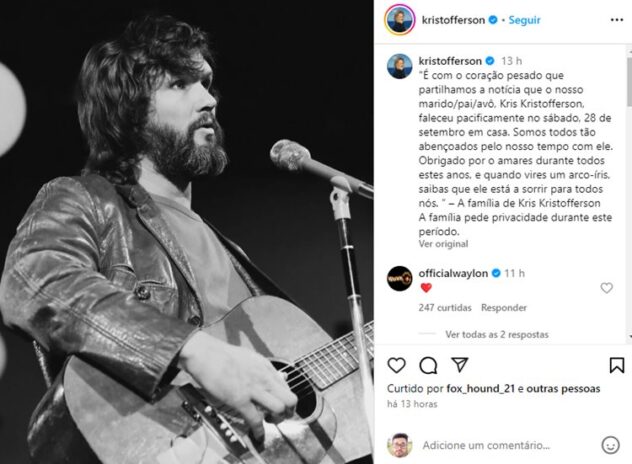The width and height of the screenshot is (632, 464).
Task: Save post with bookmark icon
Action: click(617, 365)
